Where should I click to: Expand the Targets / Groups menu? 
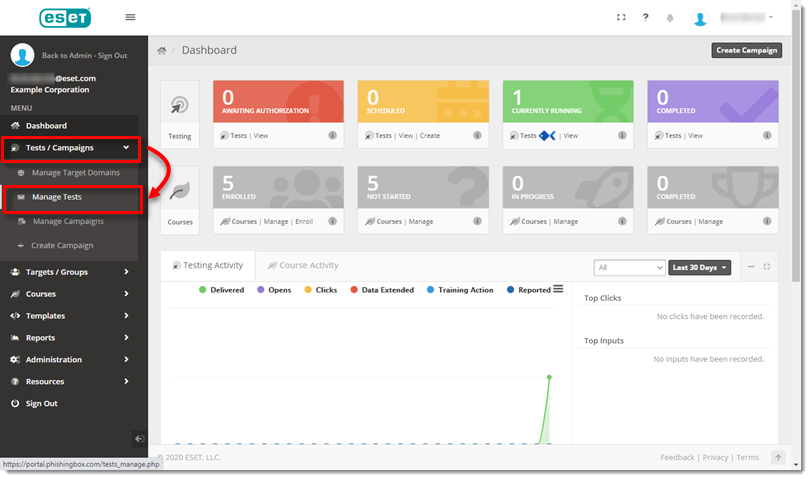tap(70, 272)
